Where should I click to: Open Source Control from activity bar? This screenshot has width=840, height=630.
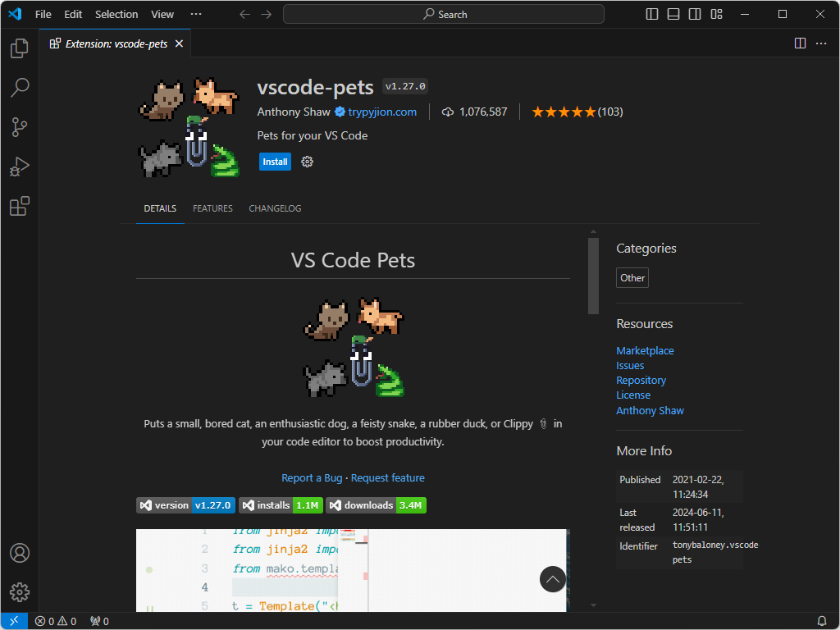(19, 127)
